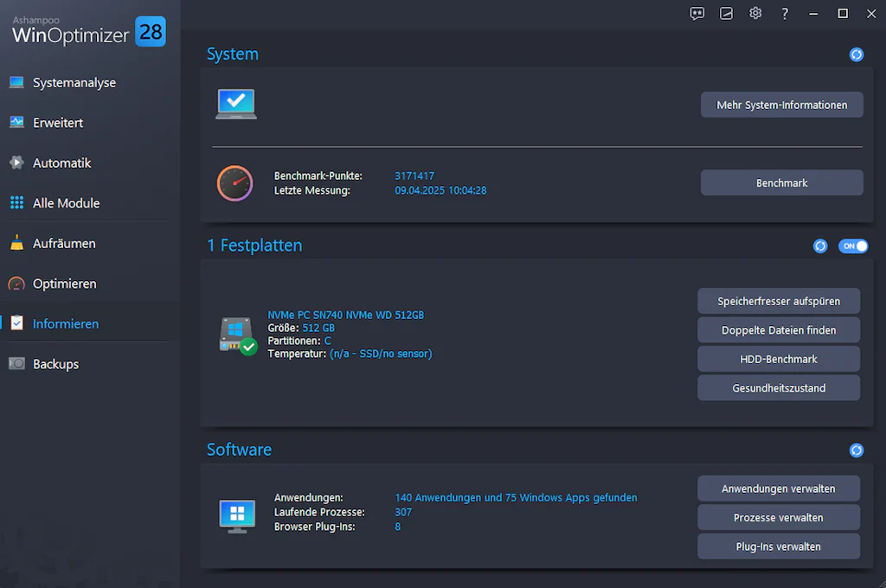886x588 pixels.
Task: Refresh the Software section
Action: coord(857,451)
